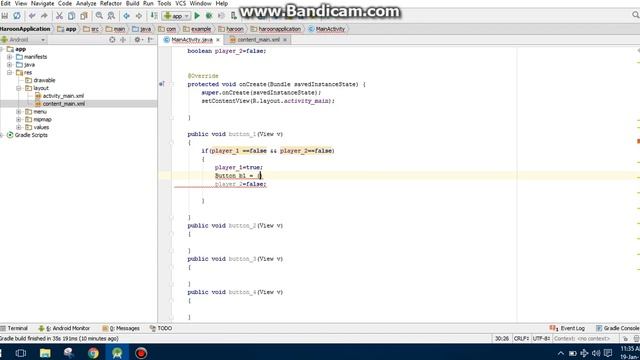640x360 pixels.
Task: Click the Task View taskbar icon
Action: (x=21, y=353)
